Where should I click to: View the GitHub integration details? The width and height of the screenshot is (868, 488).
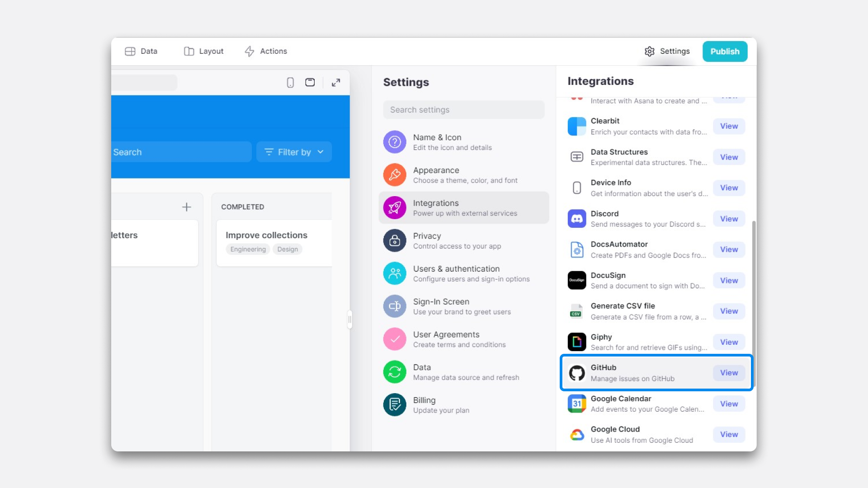pos(728,373)
